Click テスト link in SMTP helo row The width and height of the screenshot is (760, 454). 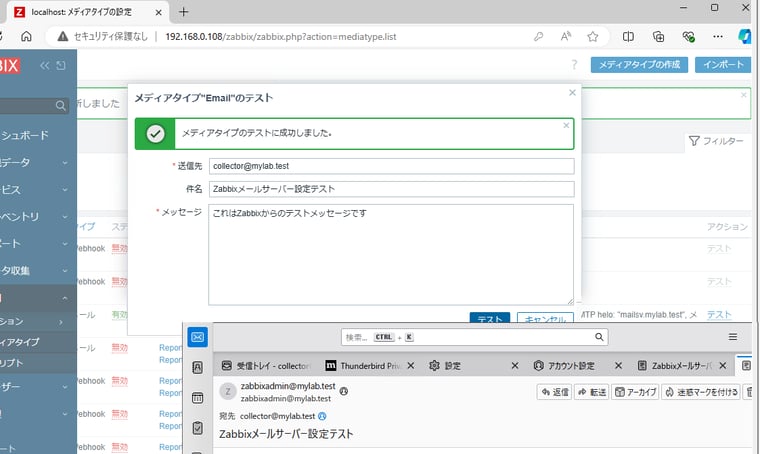point(719,314)
